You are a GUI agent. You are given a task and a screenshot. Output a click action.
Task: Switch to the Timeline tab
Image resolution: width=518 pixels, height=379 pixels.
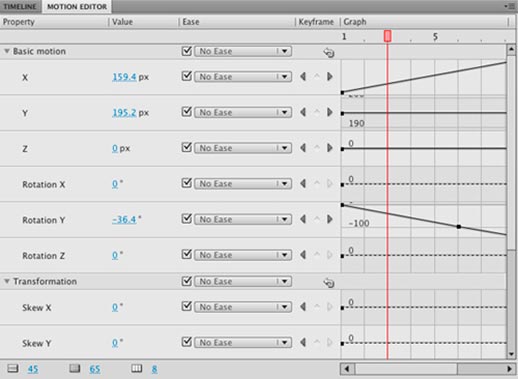[20, 6]
